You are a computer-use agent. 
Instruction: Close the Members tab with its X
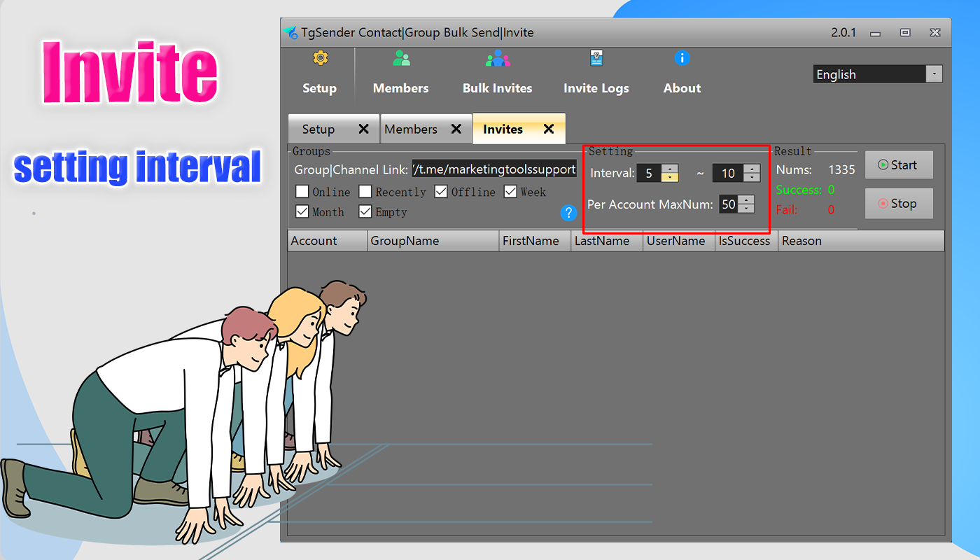pyautogui.click(x=456, y=129)
